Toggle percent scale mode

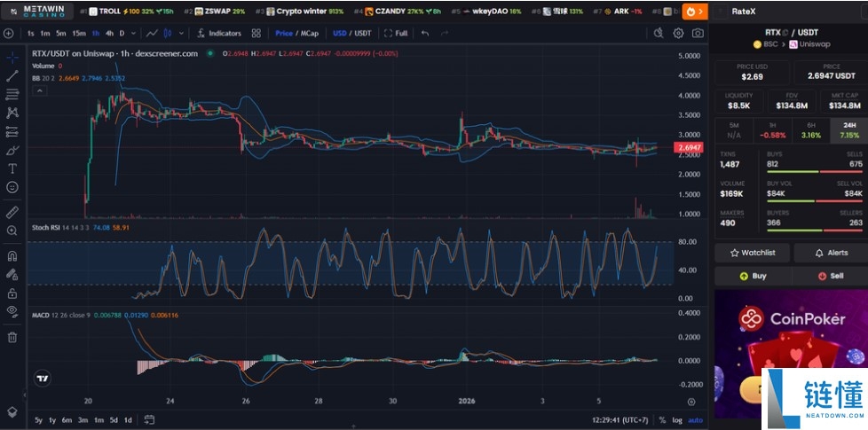663,420
